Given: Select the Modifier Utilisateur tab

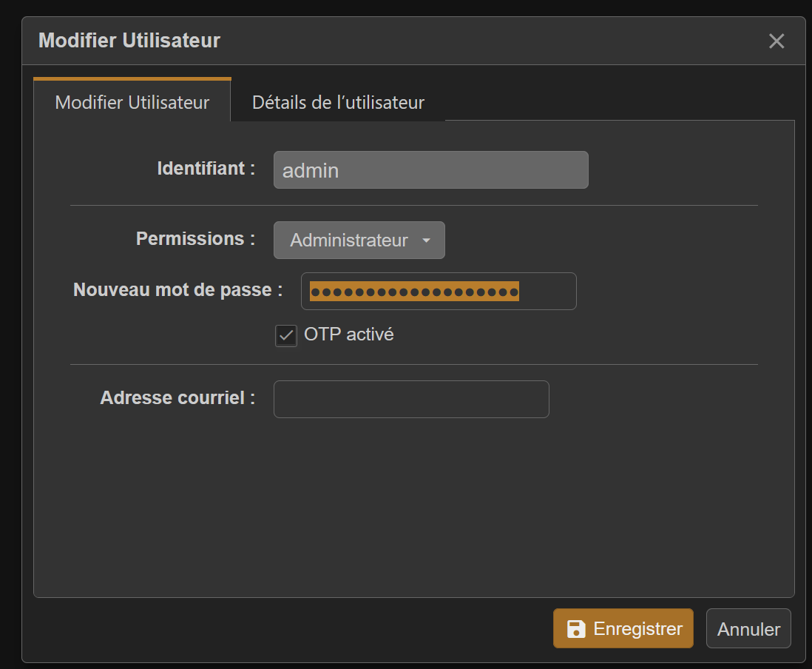Looking at the screenshot, I should (x=132, y=102).
